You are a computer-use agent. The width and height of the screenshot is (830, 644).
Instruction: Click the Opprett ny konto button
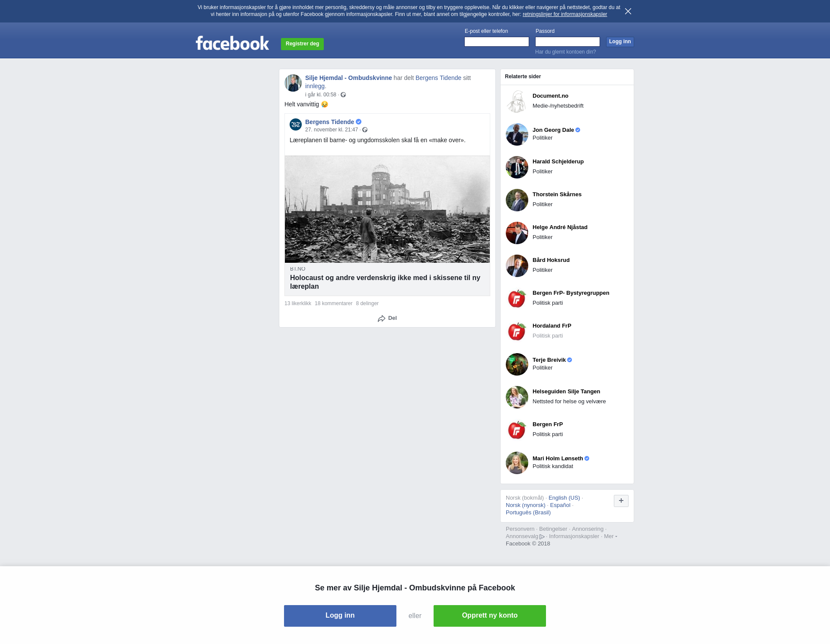pos(490,616)
